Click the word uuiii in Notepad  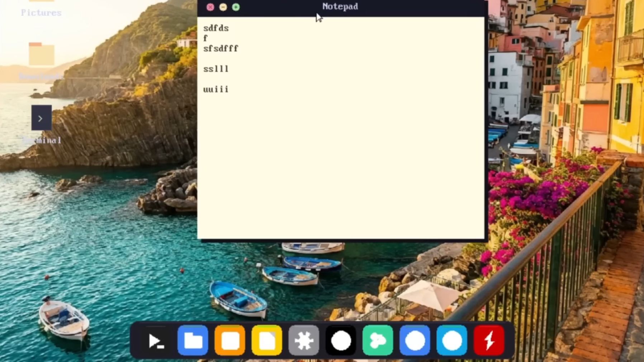tap(216, 89)
